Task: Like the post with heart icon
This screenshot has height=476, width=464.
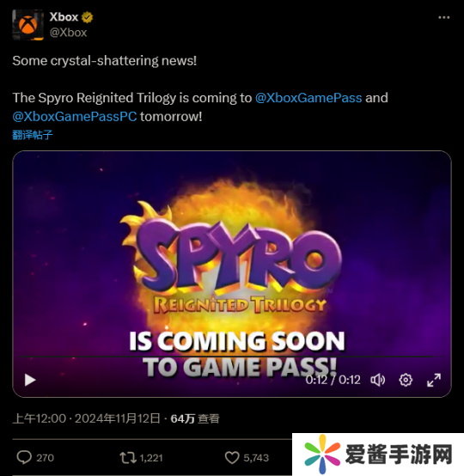Action: pos(232,457)
